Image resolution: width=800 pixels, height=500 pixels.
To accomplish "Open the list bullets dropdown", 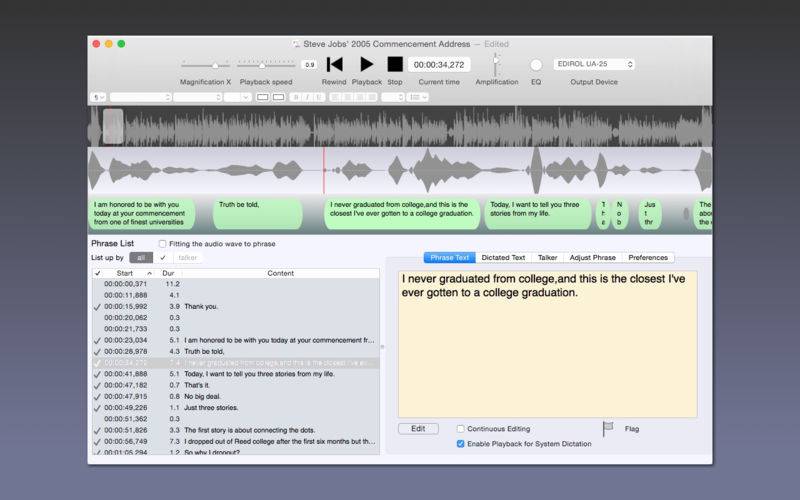I will (x=417, y=97).
